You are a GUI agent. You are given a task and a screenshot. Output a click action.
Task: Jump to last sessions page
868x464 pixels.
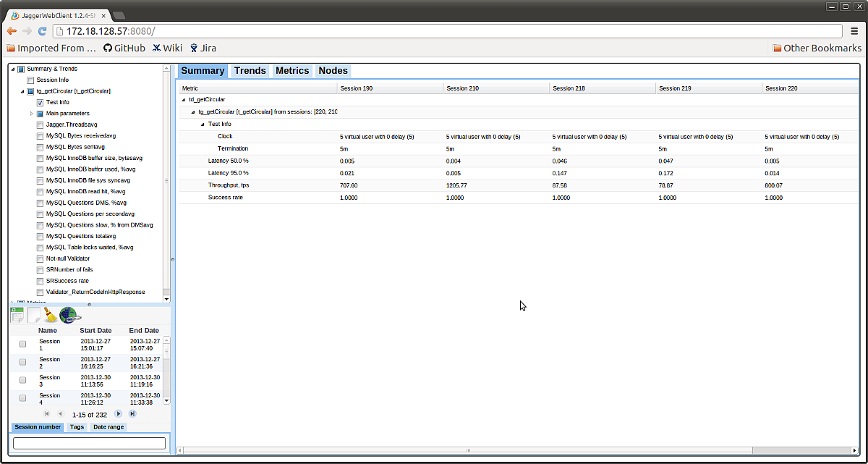point(132,413)
